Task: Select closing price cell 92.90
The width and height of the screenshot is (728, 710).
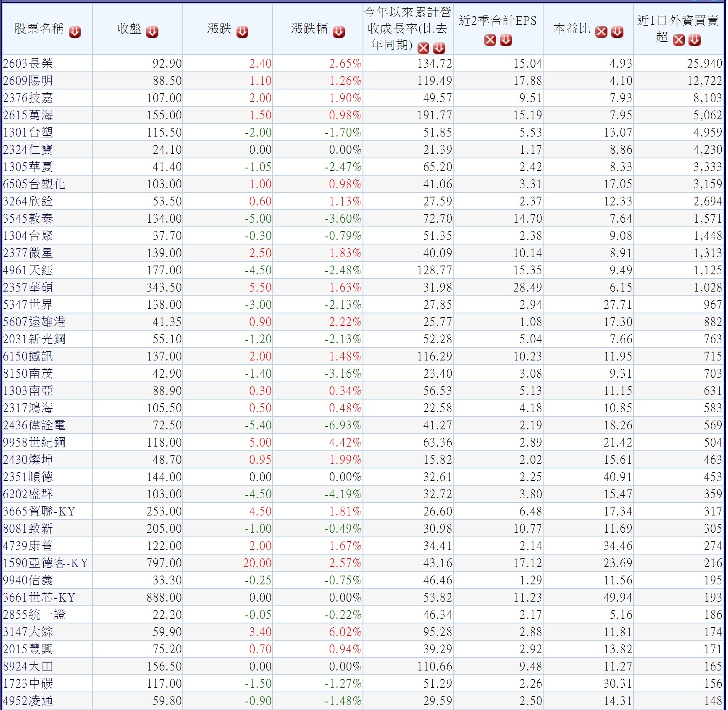Action: [167, 63]
